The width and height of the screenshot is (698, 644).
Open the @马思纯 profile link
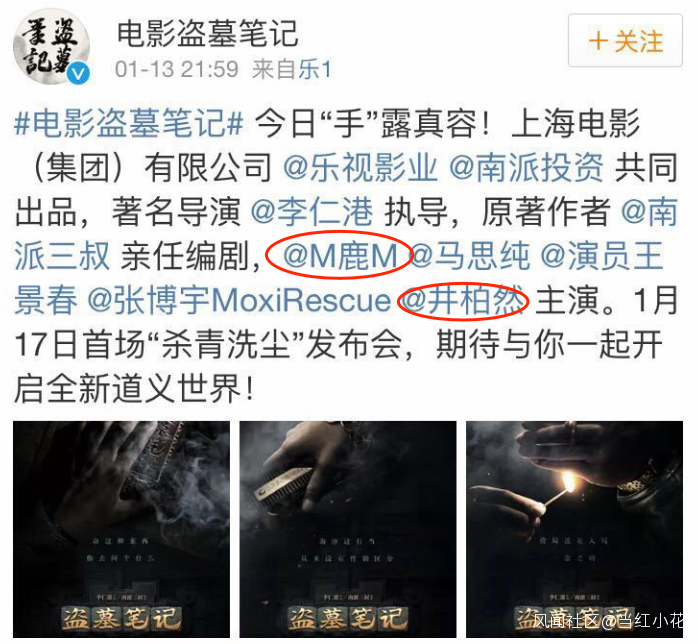(x=470, y=256)
